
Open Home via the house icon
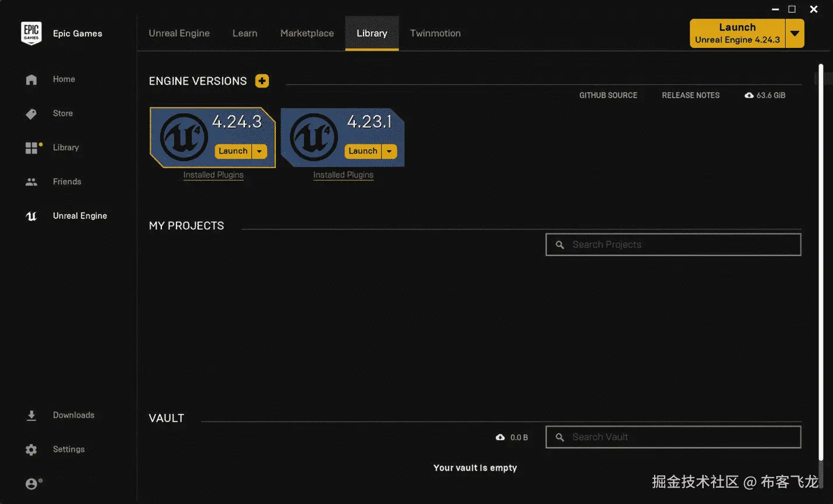coord(32,79)
